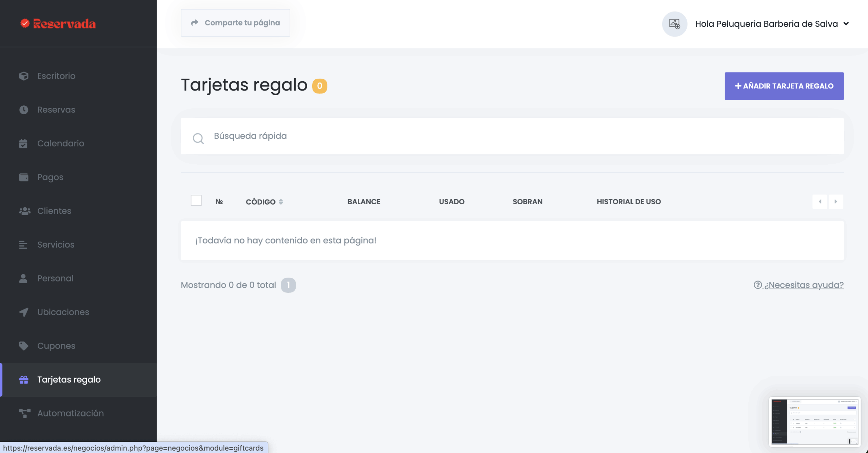This screenshot has width=868, height=453.
Task: Click the Pagos wallet icon
Action: coord(24,177)
